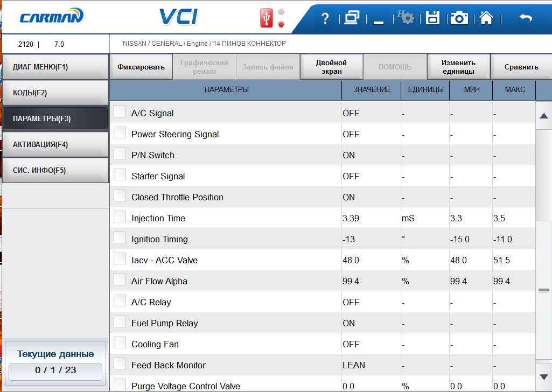
Task: Open the help question mark icon
Action: pos(325,18)
